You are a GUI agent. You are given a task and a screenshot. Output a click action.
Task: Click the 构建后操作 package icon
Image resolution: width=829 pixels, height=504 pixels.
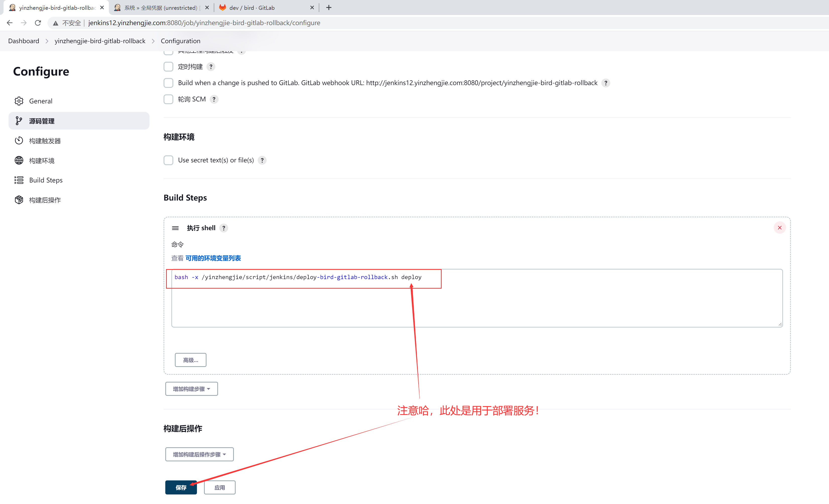(19, 200)
